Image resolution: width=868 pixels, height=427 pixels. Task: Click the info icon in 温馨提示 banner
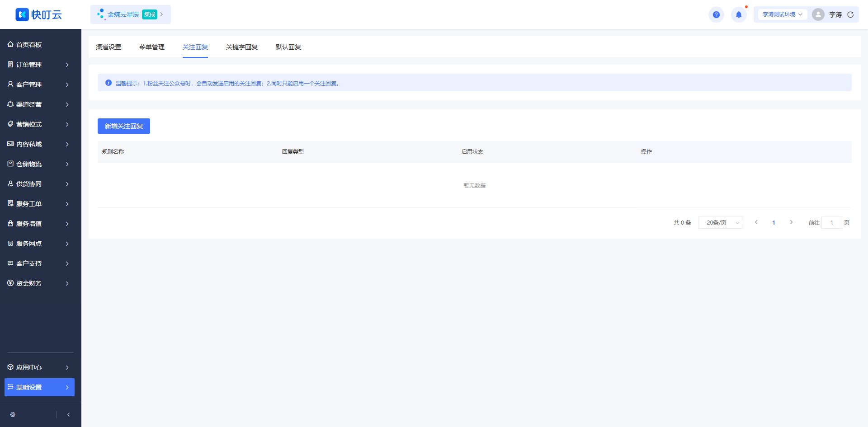point(108,83)
